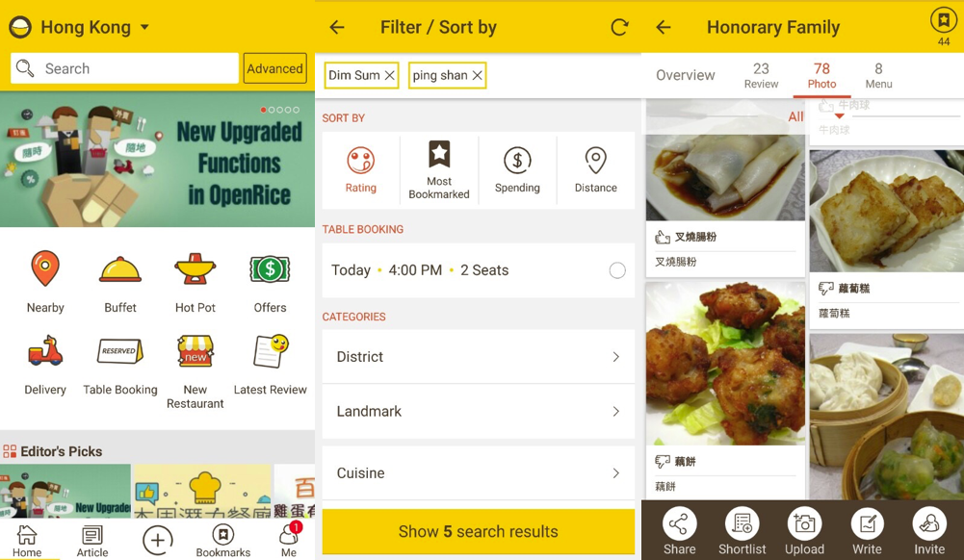Tap the Share icon for Honorary Family

[679, 523]
